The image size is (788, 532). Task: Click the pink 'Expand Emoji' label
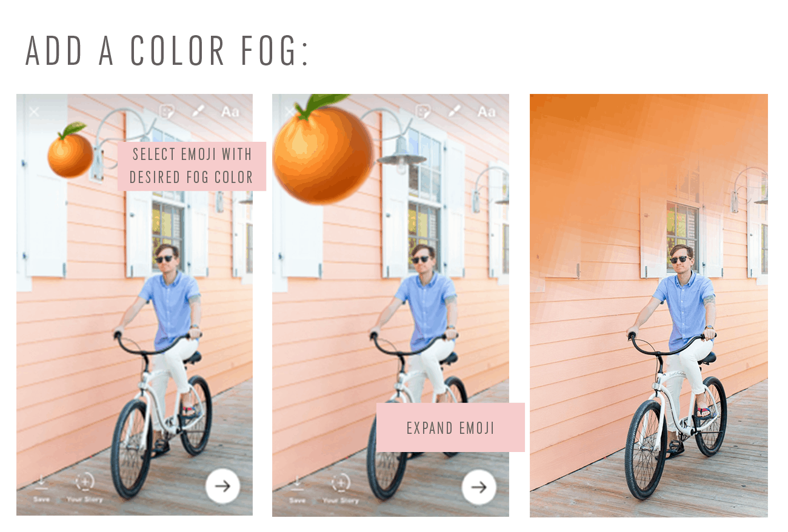[x=450, y=427]
